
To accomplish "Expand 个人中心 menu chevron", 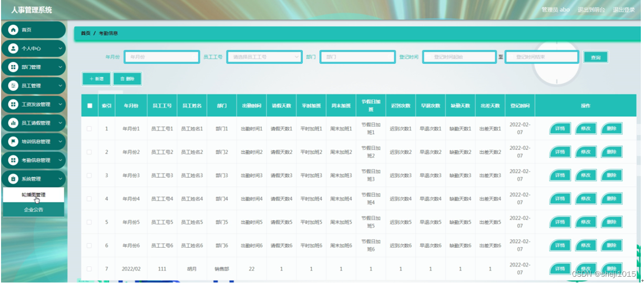I will pos(60,48).
